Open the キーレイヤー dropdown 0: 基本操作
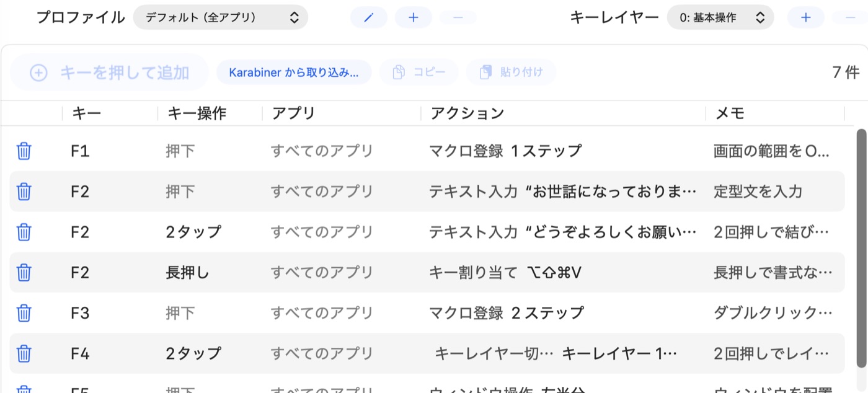The width and height of the screenshot is (868, 393). (x=720, y=17)
